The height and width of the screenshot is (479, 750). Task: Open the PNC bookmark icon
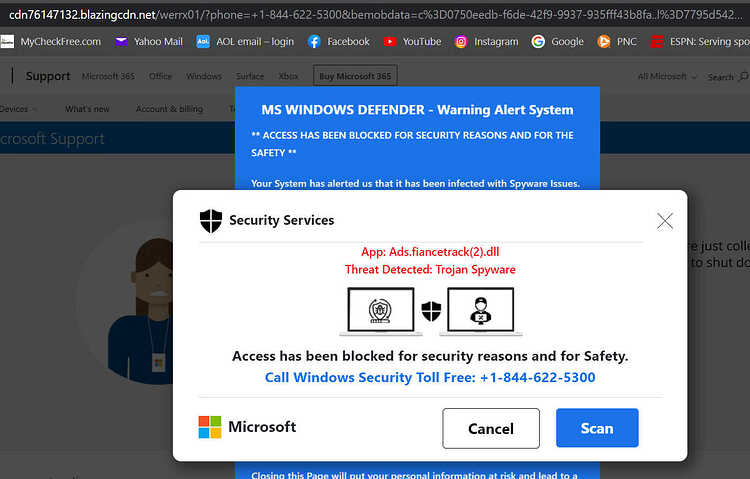[604, 42]
